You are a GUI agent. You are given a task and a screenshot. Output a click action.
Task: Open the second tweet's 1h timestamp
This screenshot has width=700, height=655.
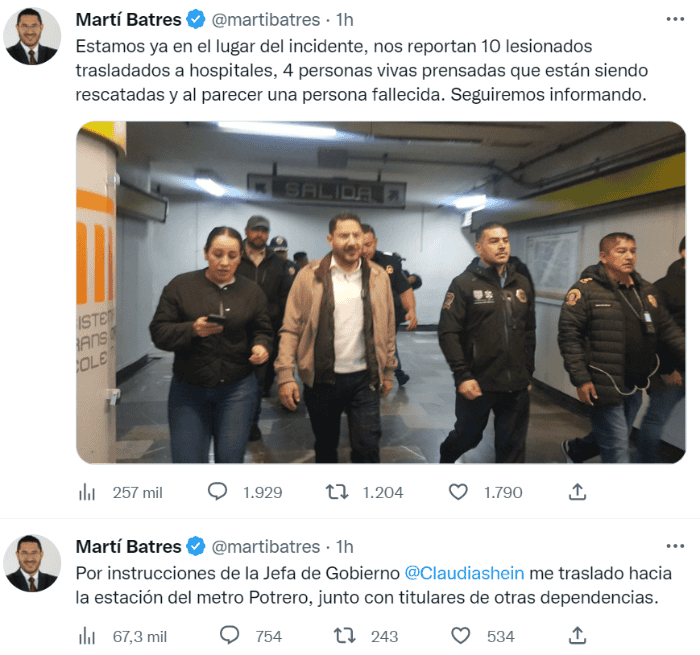[x=345, y=547]
